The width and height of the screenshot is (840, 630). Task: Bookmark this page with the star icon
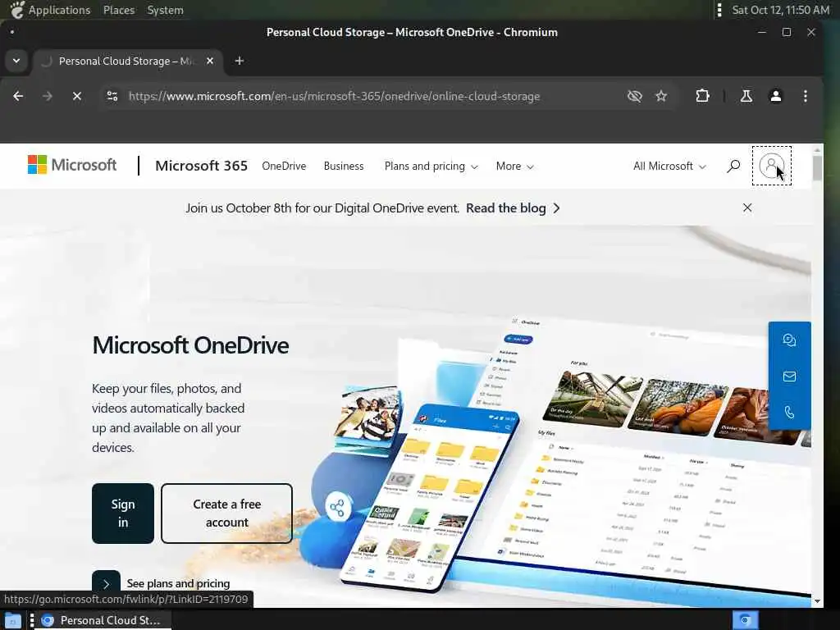point(661,96)
